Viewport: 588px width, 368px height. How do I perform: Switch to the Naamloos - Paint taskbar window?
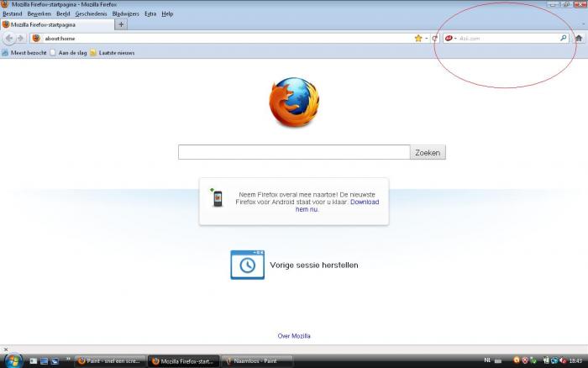pos(256,361)
